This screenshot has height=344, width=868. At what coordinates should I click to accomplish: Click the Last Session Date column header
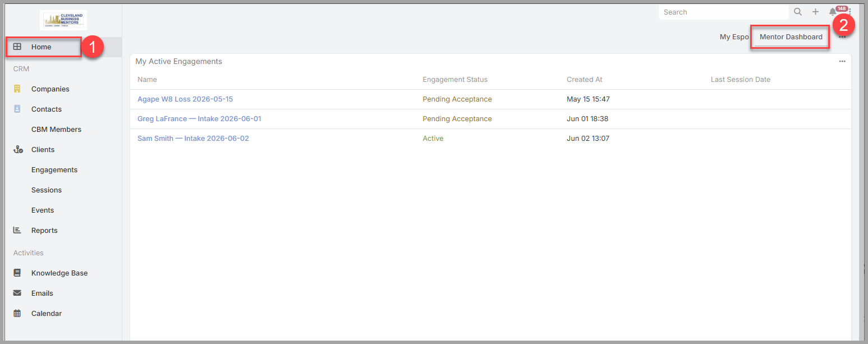(741, 80)
